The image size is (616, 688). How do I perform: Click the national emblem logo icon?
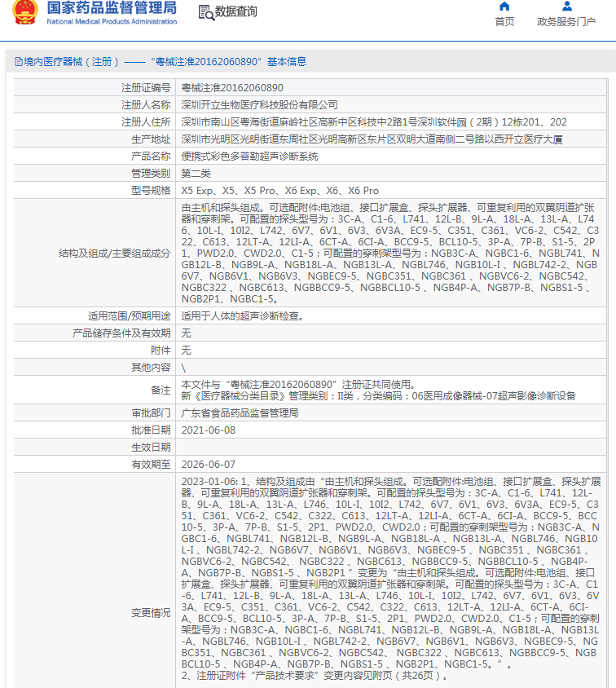click(x=24, y=12)
